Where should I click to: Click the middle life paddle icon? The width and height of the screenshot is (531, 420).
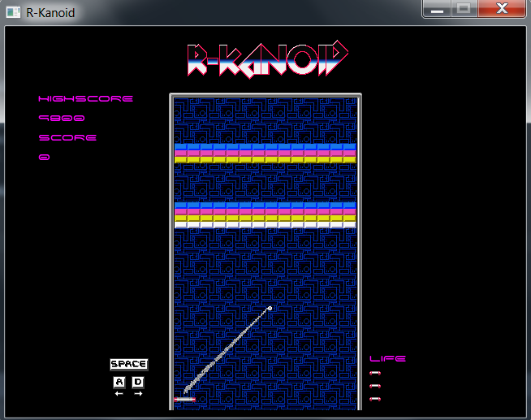[x=375, y=386]
